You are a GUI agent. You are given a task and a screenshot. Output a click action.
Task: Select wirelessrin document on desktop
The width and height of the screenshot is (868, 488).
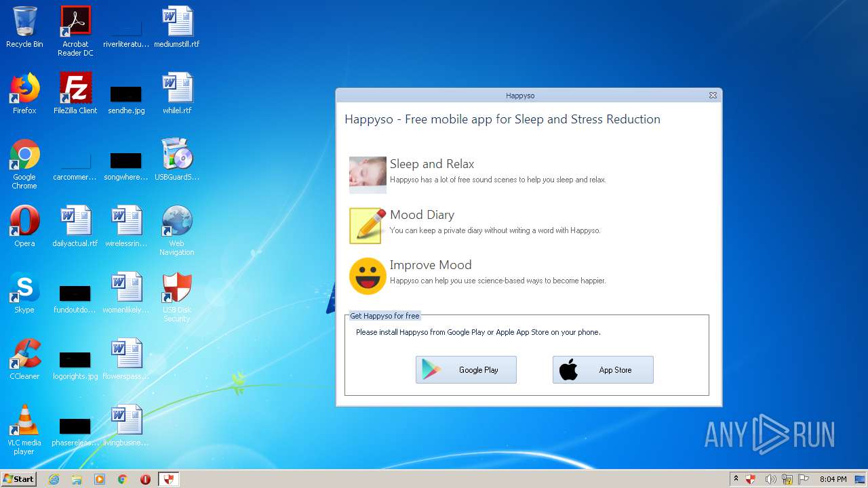point(126,226)
